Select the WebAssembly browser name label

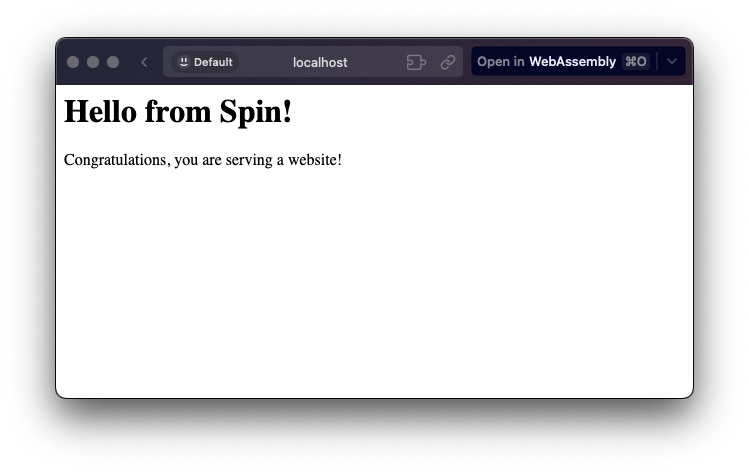[x=572, y=62]
